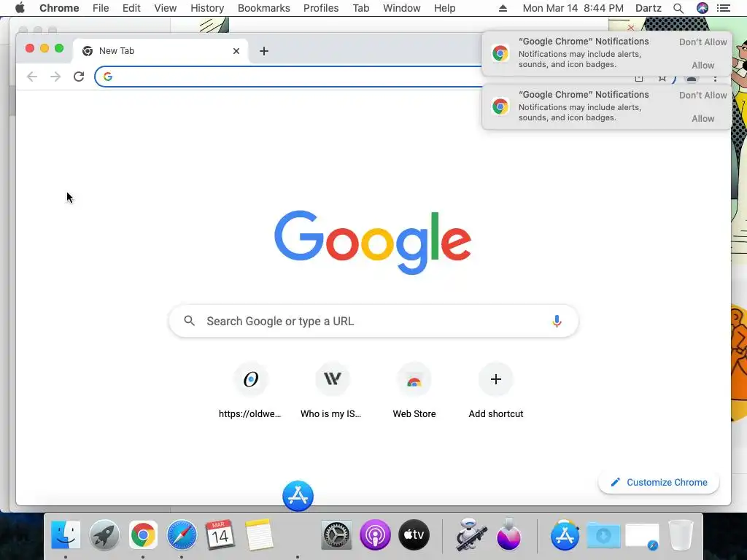
Task: Open Launchpad from the Dock
Action: point(104,534)
